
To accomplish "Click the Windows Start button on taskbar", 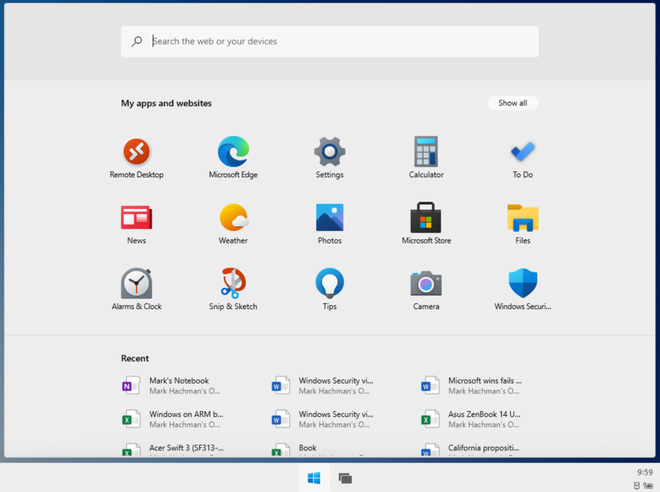I will tap(313, 479).
